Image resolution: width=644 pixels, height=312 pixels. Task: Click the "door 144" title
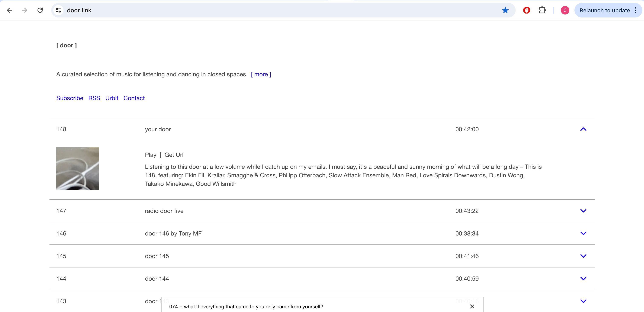tap(157, 279)
